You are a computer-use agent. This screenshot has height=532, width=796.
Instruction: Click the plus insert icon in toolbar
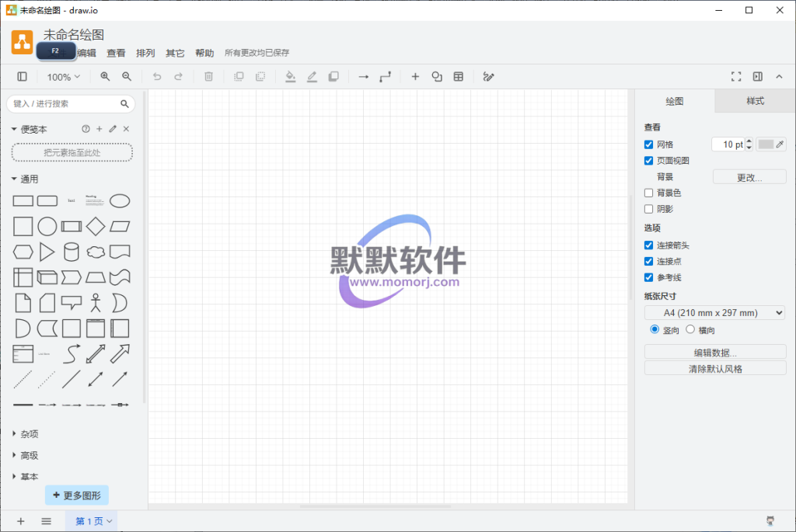415,77
